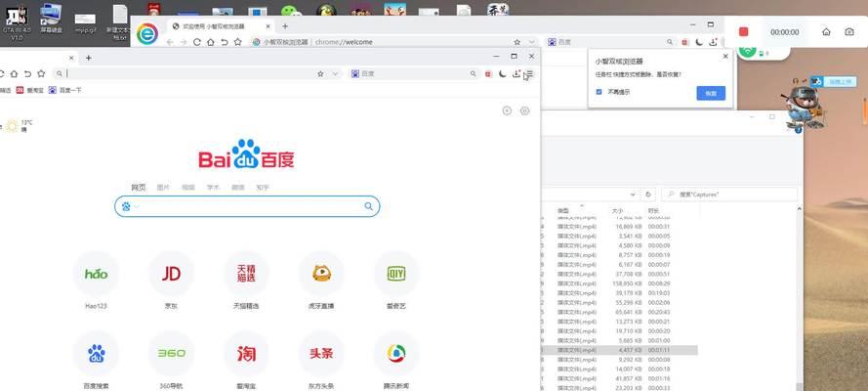
Task: Click the magnifier in the front browser's Baidu search box
Action: coord(474,73)
